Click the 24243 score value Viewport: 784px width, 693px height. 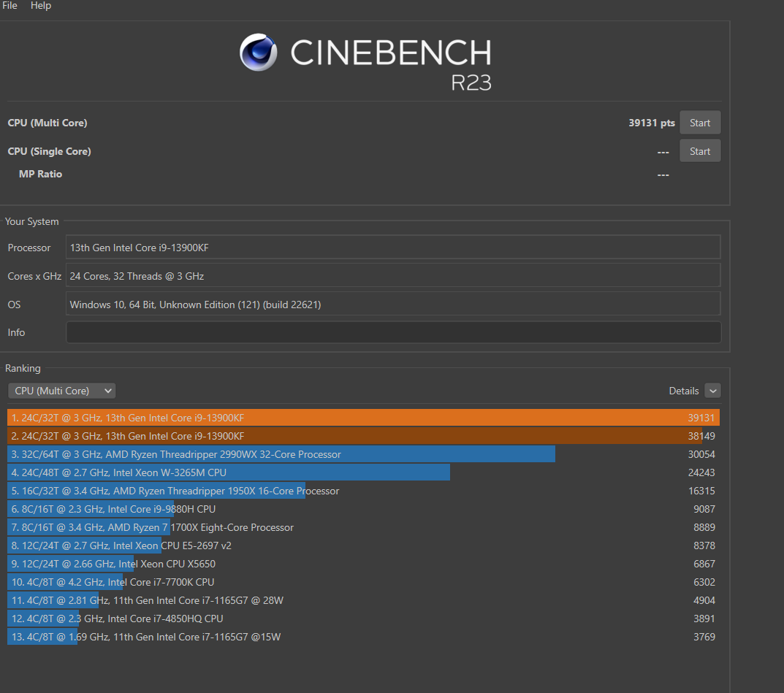[x=701, y=472]
